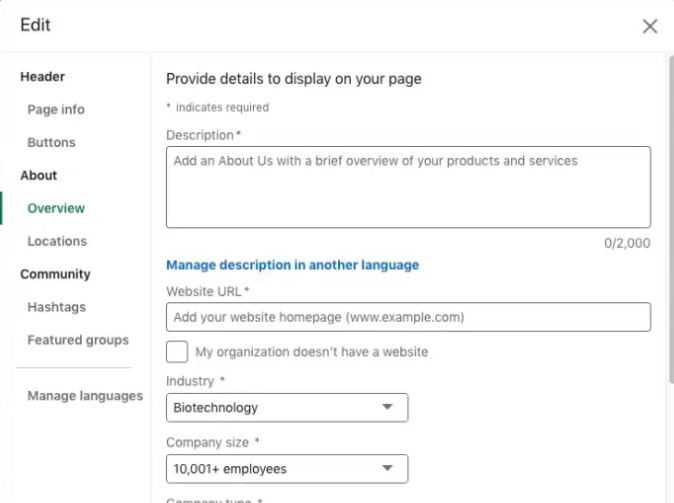
Task: Click the 10,001+ employees company size value
Action: [x=230, y=469]
